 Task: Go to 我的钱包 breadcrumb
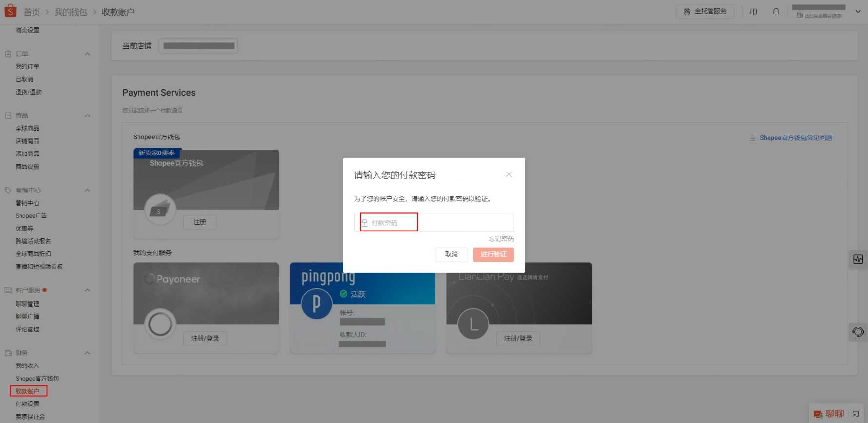click(x=71, y=12)
